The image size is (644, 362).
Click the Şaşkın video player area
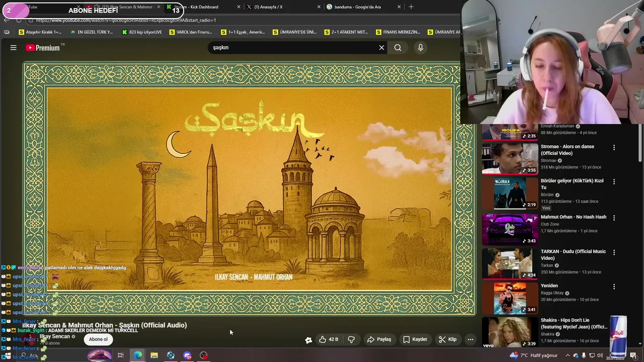coord(249,189)
